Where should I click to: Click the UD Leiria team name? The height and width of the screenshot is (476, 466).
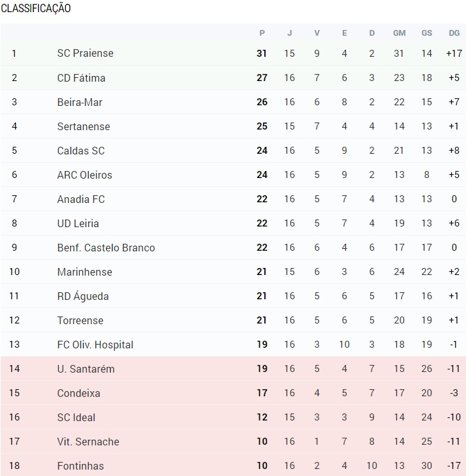pyautogui.click(x=78, y=223)
